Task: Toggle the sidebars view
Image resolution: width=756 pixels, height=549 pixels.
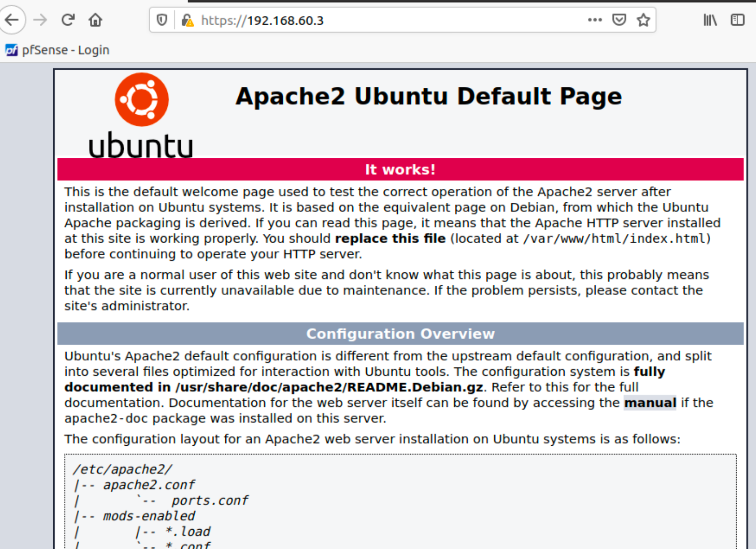Action: pyautogui.click(x=738, y=20)
